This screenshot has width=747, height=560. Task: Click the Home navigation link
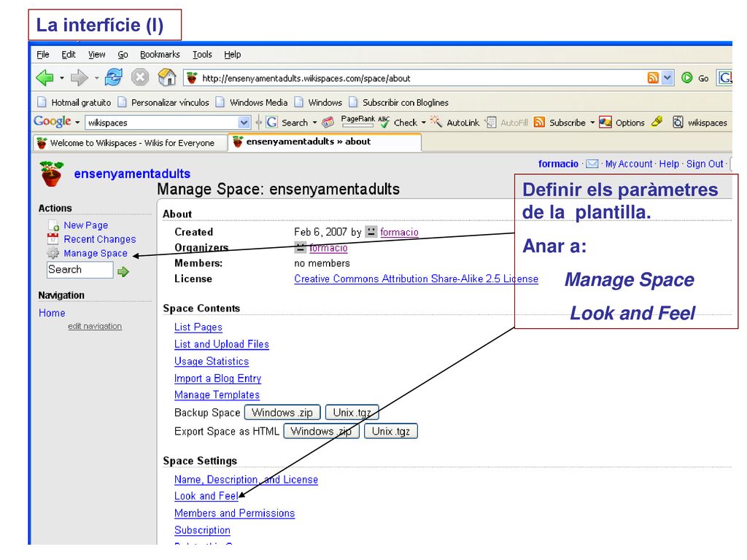pos(52,313)
